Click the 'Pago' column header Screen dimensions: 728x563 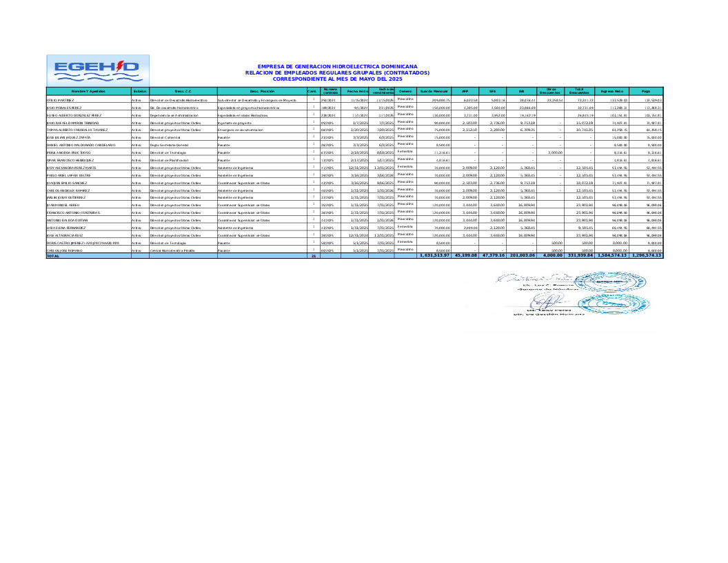pos(646,91)
